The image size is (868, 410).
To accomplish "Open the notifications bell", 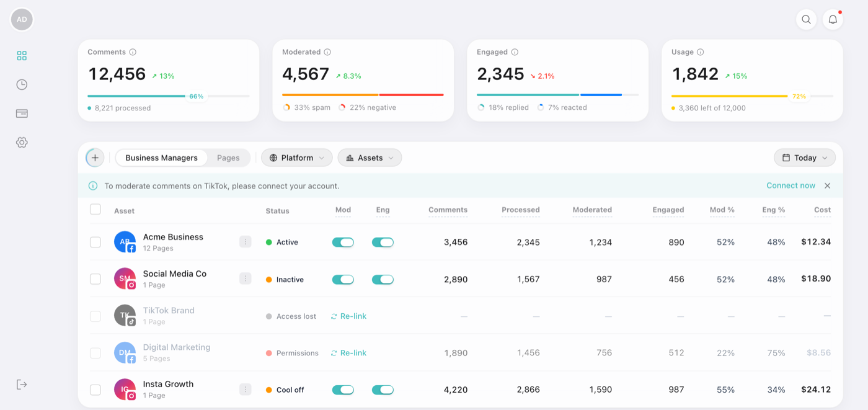I will pos(833,19).
